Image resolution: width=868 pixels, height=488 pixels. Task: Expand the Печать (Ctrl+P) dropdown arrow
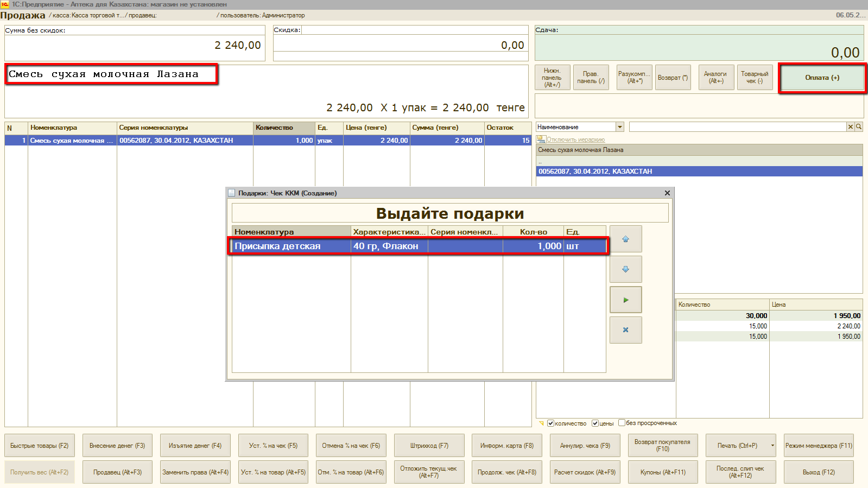772,446
